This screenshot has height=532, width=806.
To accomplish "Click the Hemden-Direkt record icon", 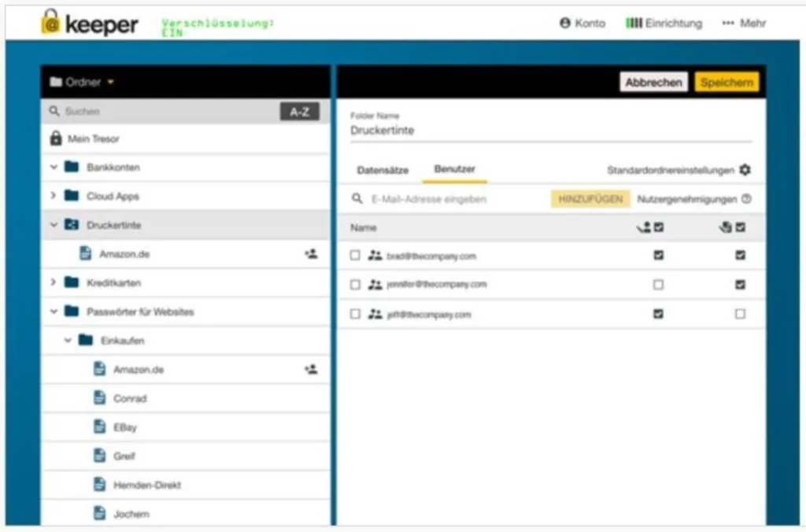I will coord(100,484).
